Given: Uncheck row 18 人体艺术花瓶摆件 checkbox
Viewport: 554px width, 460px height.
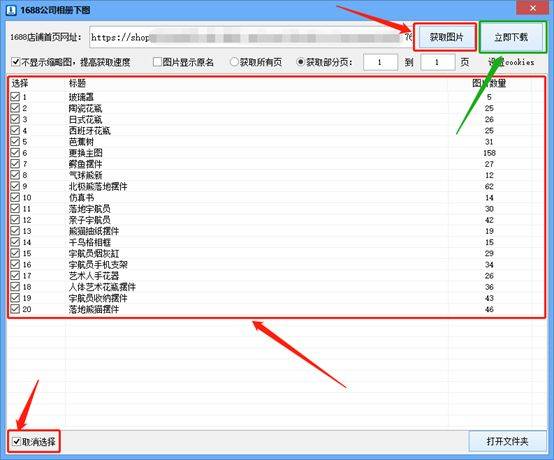Looking at the screenshot, I should click(x=15, y=287).
